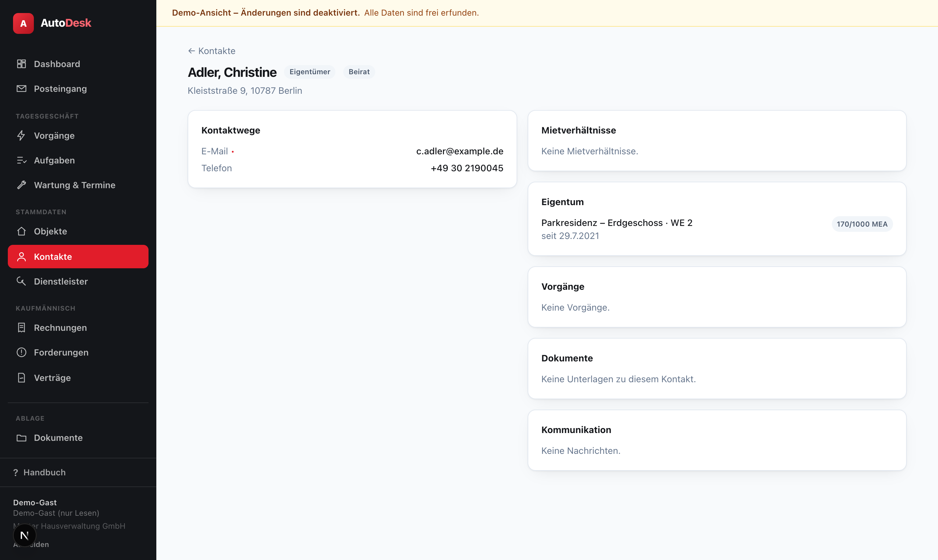Viewport: 938px width, 560px height.
Task: Click the Kontaktwege card heading
Action: 231,130
